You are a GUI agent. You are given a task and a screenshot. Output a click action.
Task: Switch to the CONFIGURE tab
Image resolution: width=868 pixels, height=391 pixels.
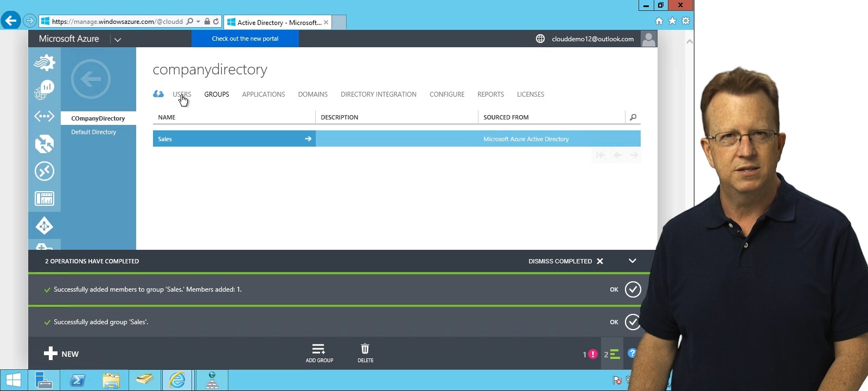tap(447, 94)
